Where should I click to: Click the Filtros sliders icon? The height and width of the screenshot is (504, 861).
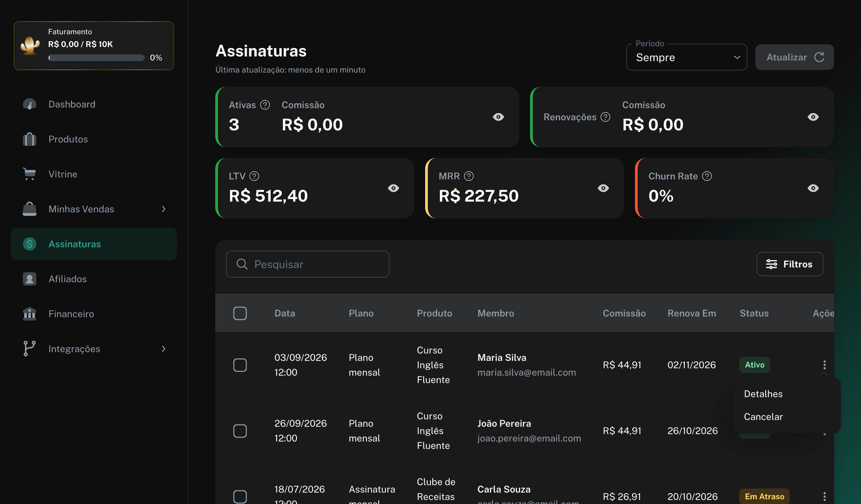point(772,264)
